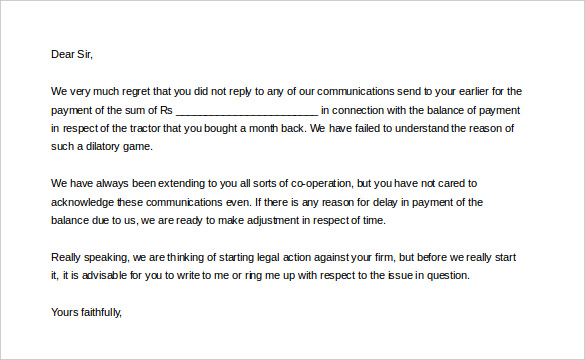Place cursor on 'Yours faithfully,' closing
Screen dimensions: 585x360
point(87,312)
